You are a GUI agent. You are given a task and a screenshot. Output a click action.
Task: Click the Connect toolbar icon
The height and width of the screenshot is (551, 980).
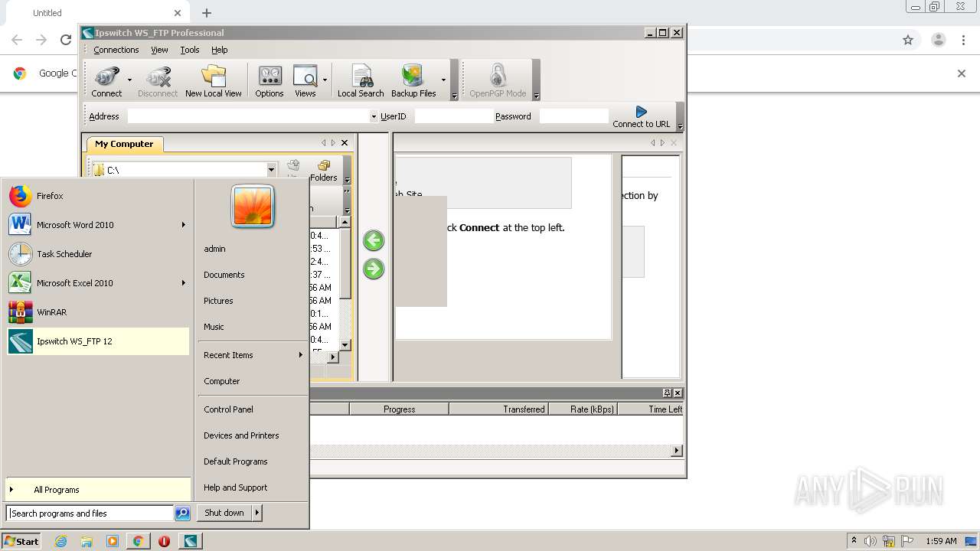click(x=106, y=80)
